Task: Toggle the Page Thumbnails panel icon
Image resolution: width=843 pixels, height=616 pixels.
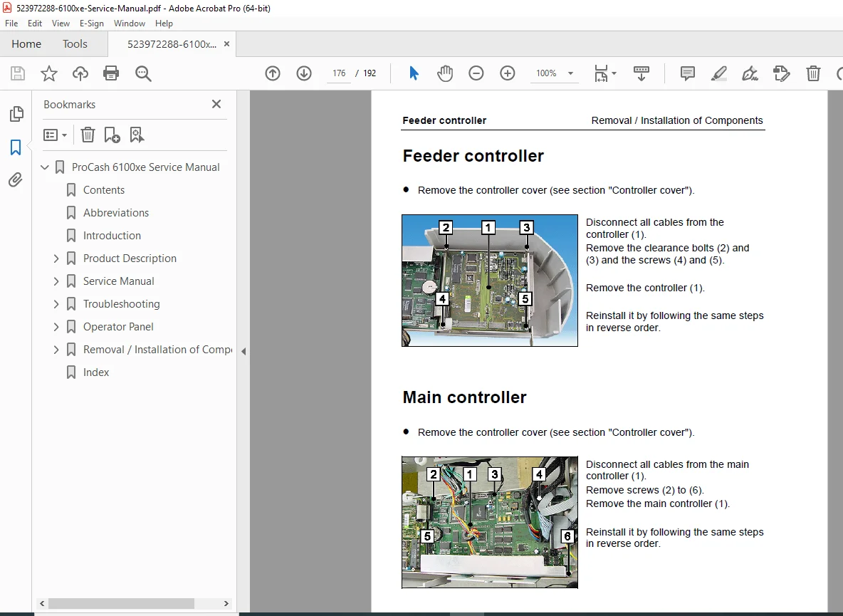Action: pos(16,114)
